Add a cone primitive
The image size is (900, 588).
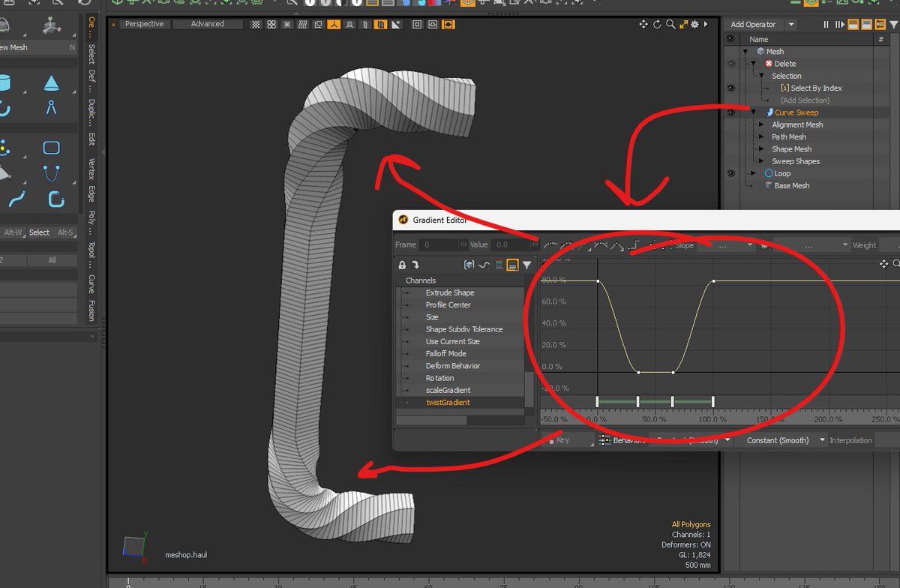[51, 82]
